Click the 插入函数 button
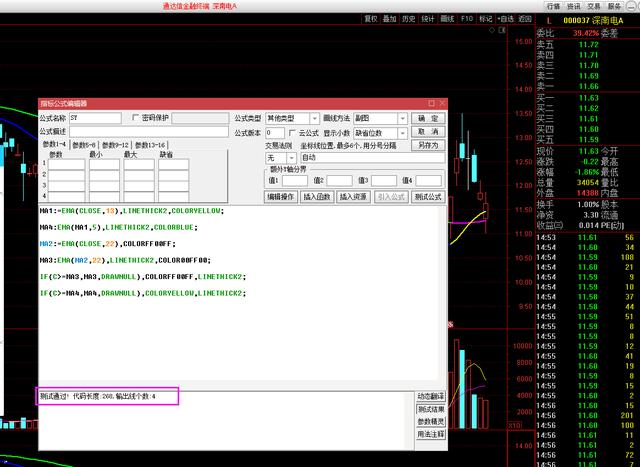Viewport: 640px width, 467px height. coord(317,197)
